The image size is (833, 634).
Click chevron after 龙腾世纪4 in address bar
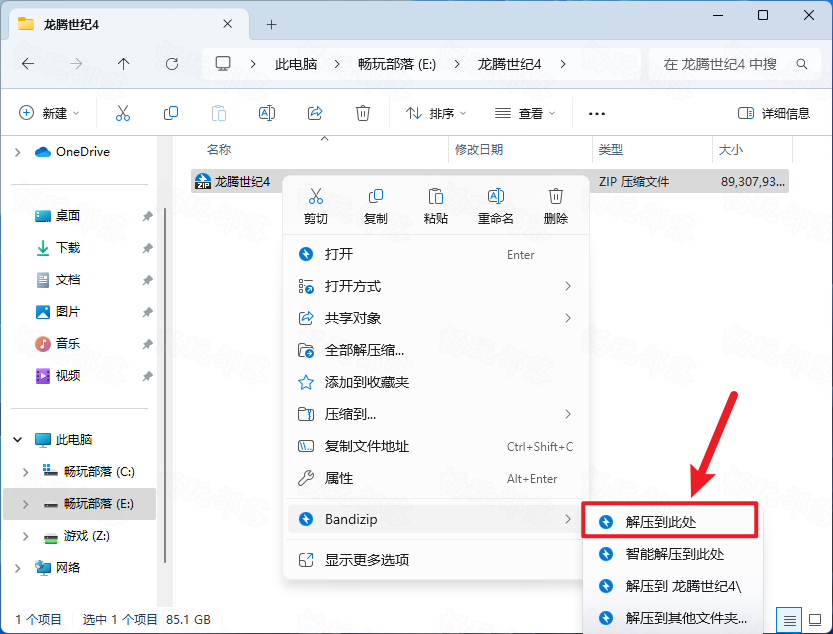(x=563, y=64)
